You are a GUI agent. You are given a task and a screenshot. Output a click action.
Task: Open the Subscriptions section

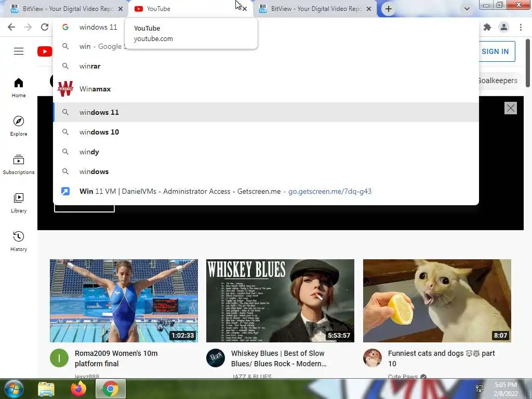tap(19, 165)
